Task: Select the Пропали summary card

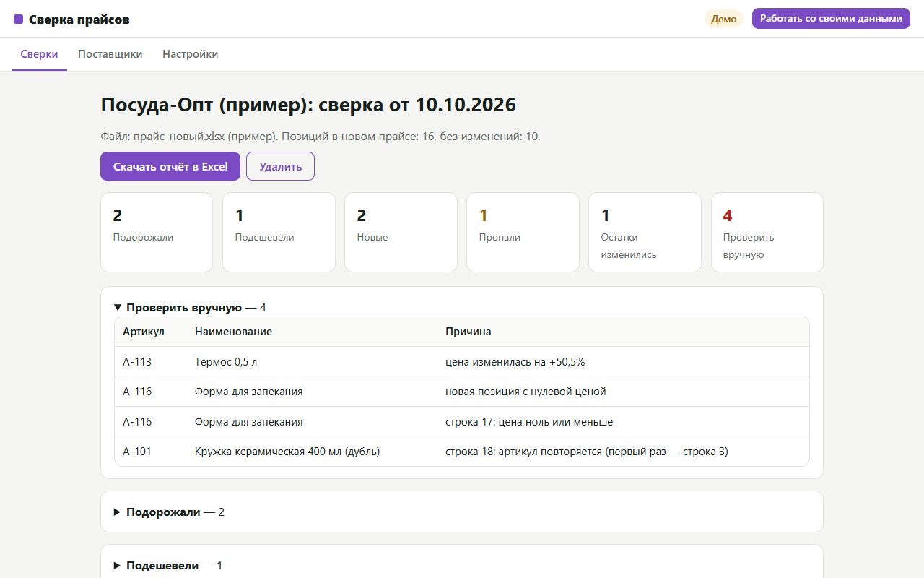Action: [523, 232]
